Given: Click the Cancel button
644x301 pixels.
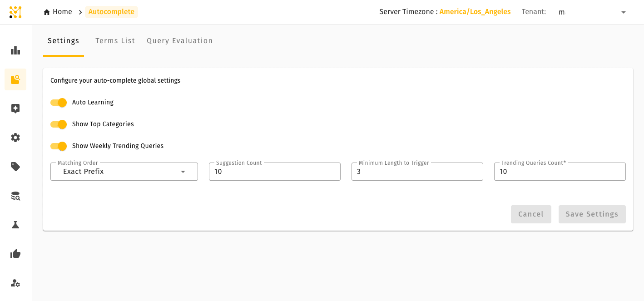Looking at the screenshot, I should point(531,214).
